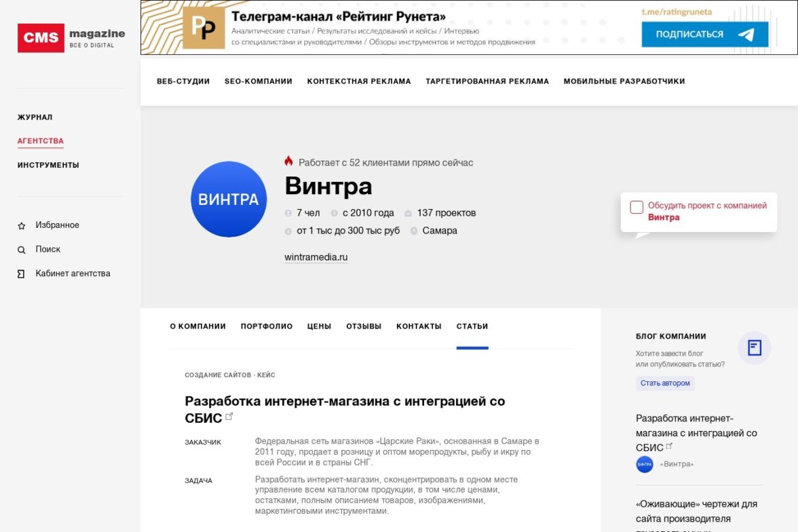798x532 pixels.
Task: Open the Инструменты section
Action: tap(48, 165)
